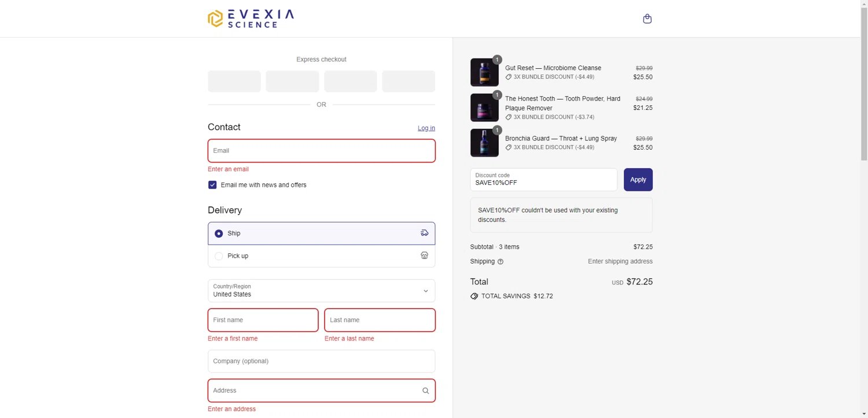The width and height of the screenshot is (868, 418).
Task: Focus the Last name field
Action: click(x=380, y=320)
